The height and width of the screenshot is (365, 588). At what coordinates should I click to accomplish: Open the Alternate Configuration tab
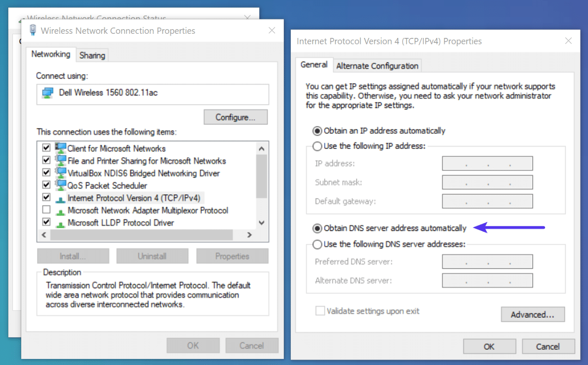pyautogui.click(x=377, y=66)
